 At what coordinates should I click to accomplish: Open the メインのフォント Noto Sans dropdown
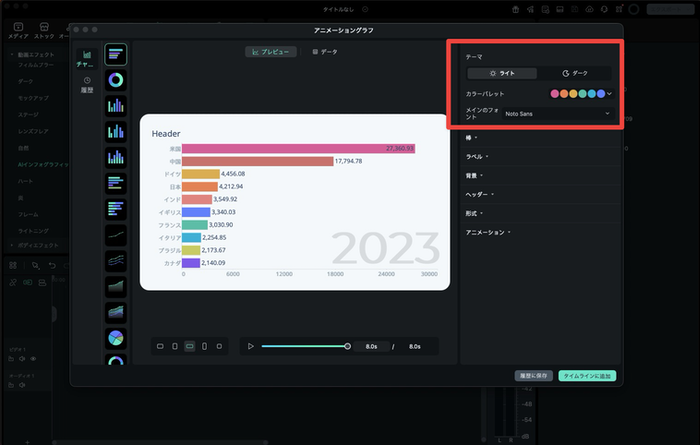(x=558, y=114)
